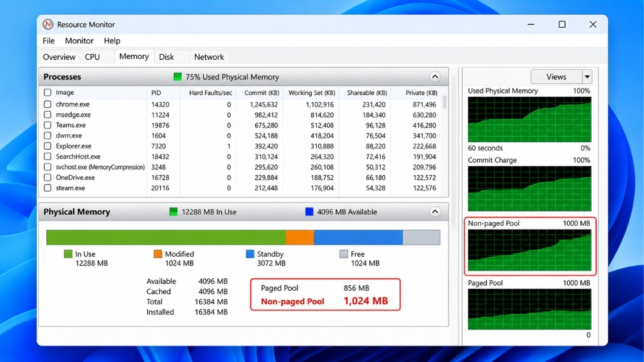Check the chrome.exe process checkbox

tap(47, 104)
